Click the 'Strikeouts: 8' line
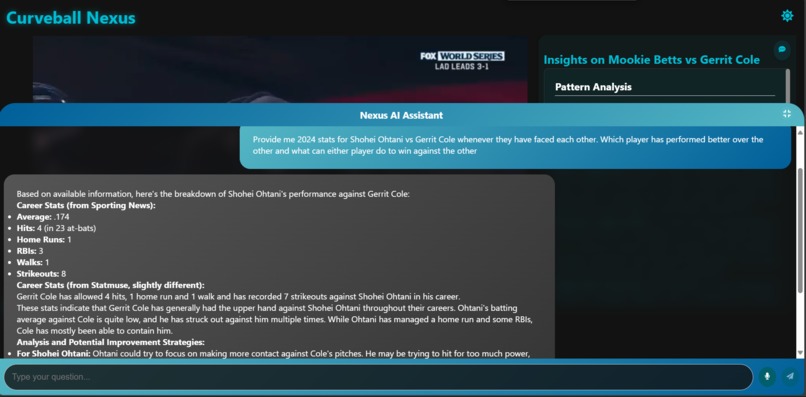This screenshot has height=397, width=806. (x=41, y=274)
